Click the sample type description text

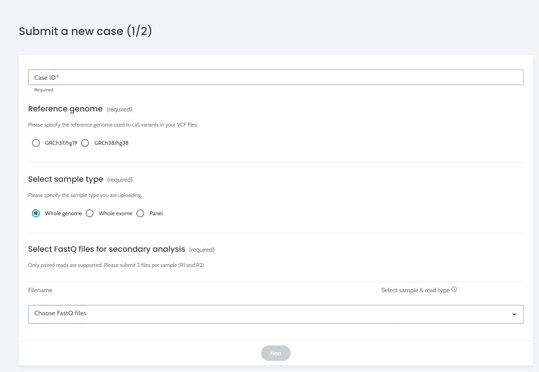point(85,195)
